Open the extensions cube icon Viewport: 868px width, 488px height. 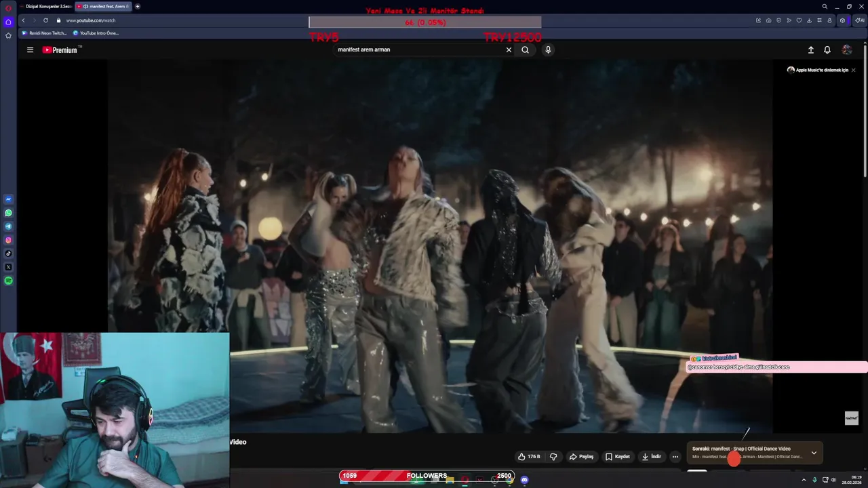[x=843, y=20]
